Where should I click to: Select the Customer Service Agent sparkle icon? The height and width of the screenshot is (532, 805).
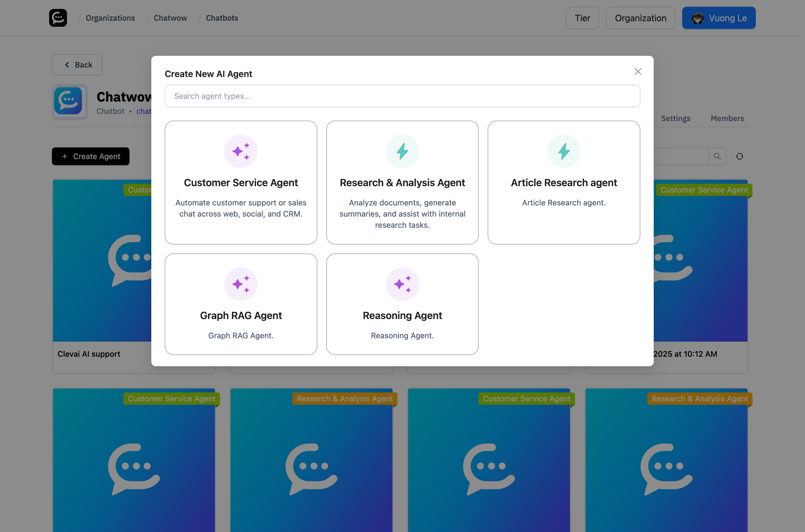point(241,151)
